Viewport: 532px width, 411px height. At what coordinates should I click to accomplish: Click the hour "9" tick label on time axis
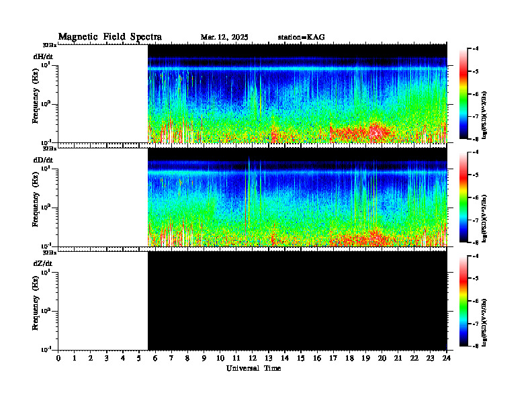pyautogui.click(x=204, y=359)
